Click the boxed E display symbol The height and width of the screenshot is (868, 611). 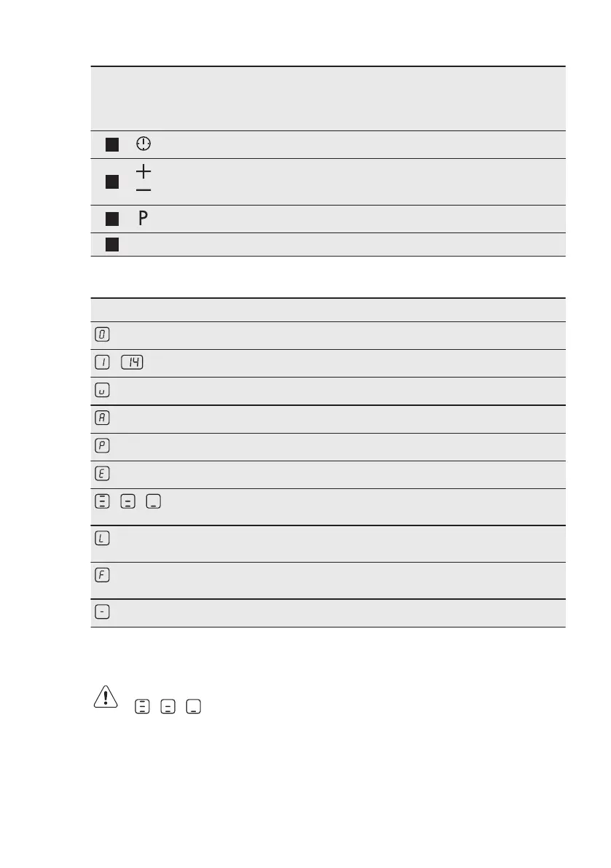click(102, 473)
